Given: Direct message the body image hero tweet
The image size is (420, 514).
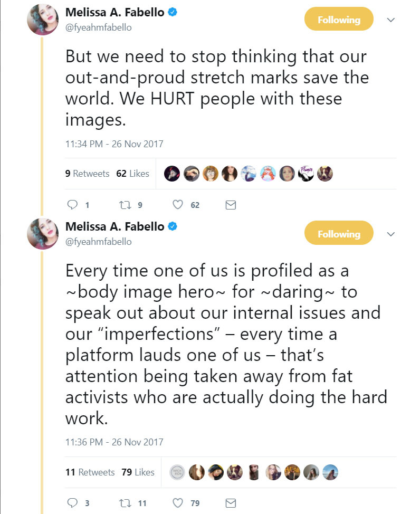Looking at the screenshot, I should 230,503.
